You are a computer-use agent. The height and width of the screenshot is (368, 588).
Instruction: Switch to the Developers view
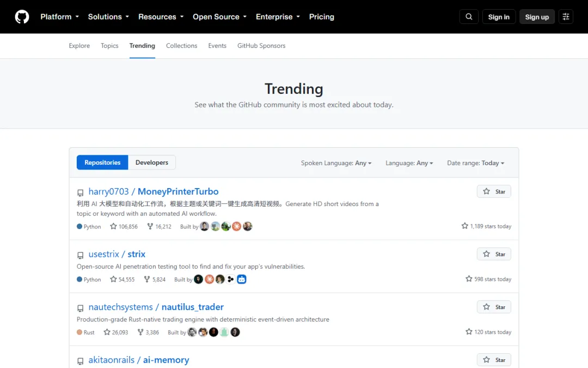152,162
